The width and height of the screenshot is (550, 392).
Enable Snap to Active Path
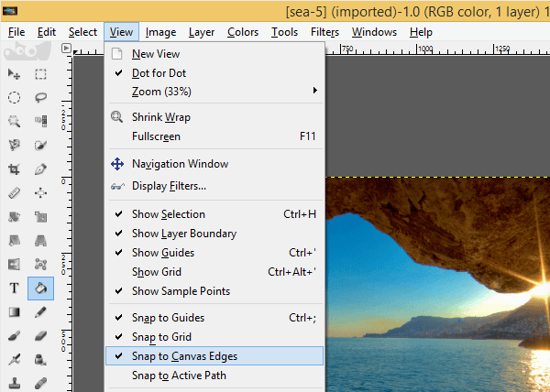[x=214, y=376]
